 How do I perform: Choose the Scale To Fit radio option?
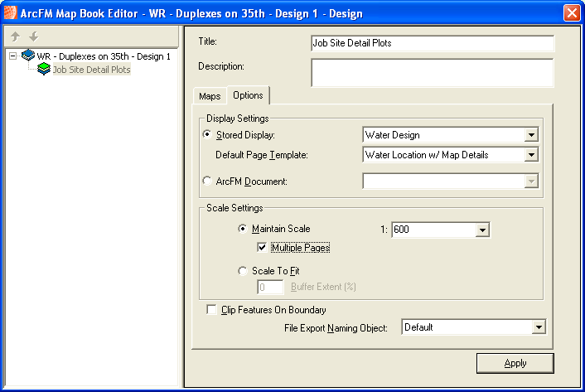243,270
